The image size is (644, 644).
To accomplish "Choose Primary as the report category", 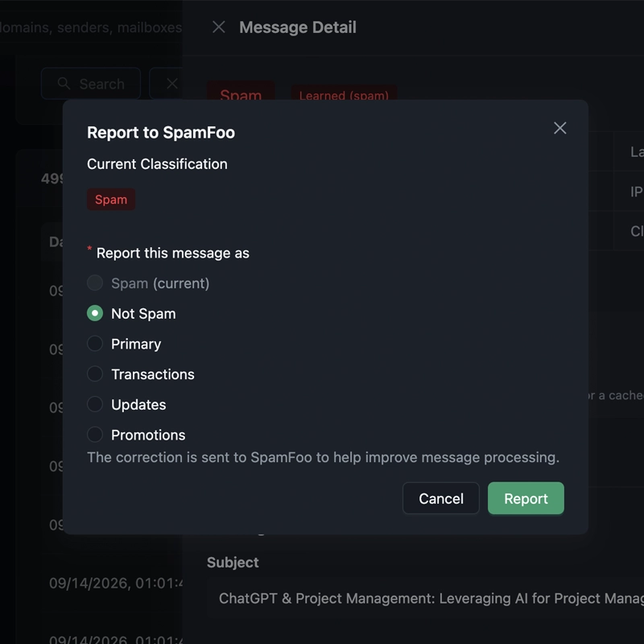I will tap(95, 344).
